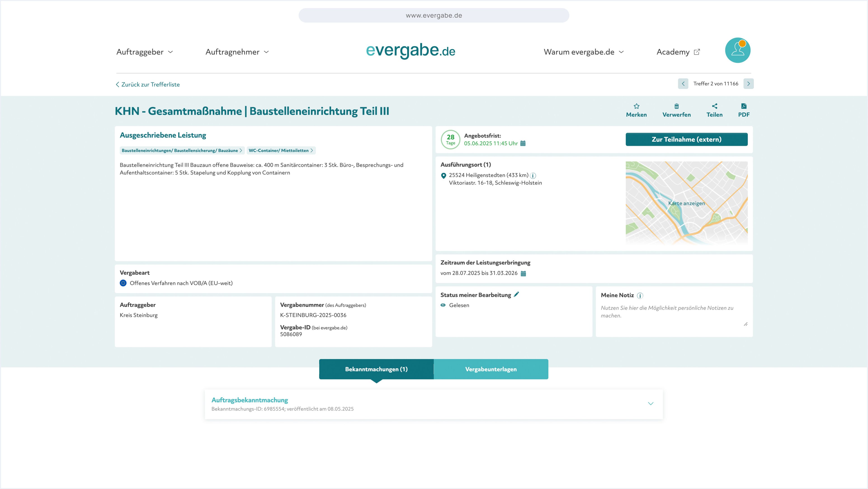Click the Teilen share icon
This screenshot has height=489, width=868.
pyautogui.click(x=714, y=106)
